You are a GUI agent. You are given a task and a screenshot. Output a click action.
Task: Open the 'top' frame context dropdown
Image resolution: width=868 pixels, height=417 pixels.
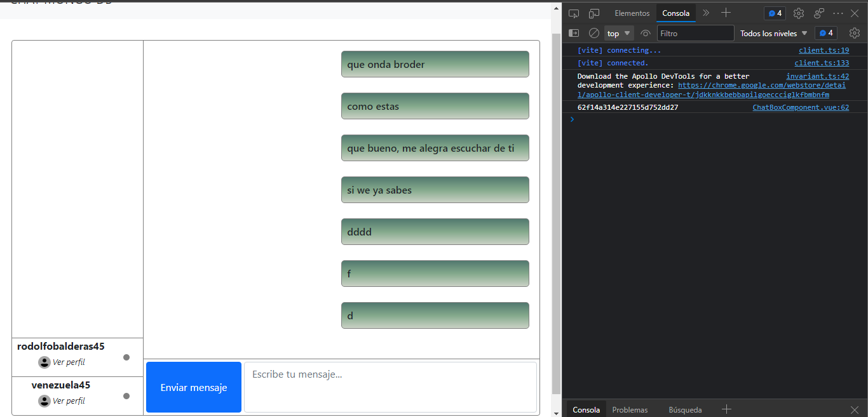[618, 33]
